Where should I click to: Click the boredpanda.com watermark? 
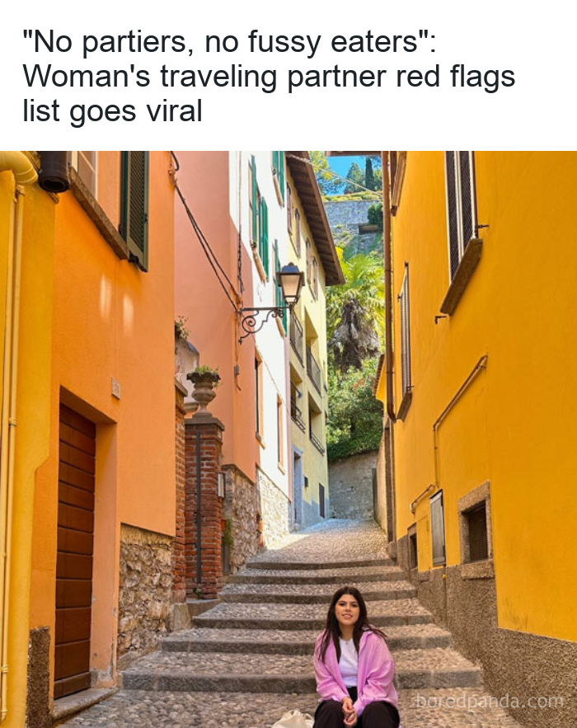click(490, 701)
